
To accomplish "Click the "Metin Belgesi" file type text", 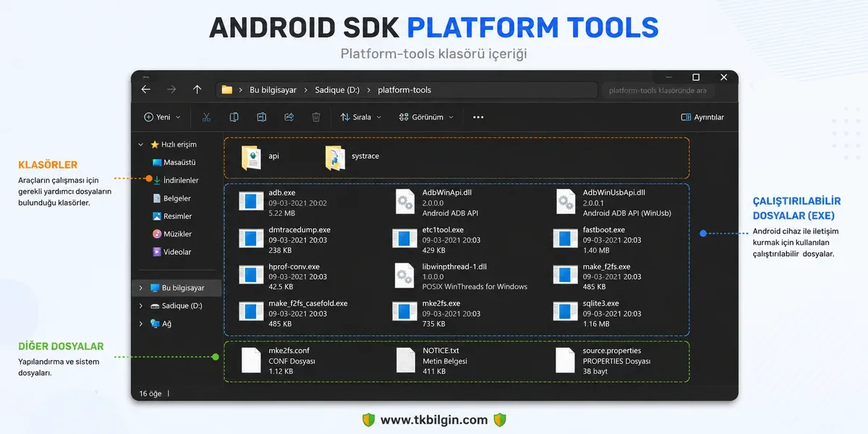I will pos(445,361).
